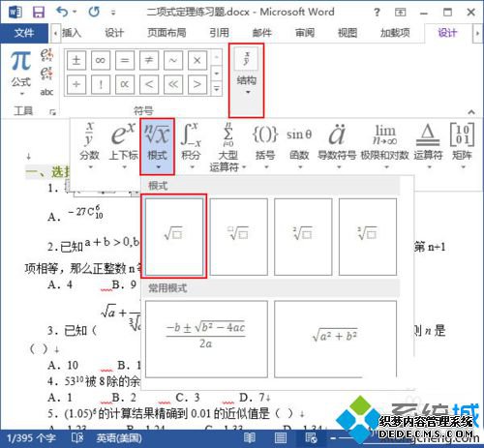The width and height of the screenshot is (484, 448).
Task: Open the 邮件 ribbon tab
Action: tap(261, 33)
